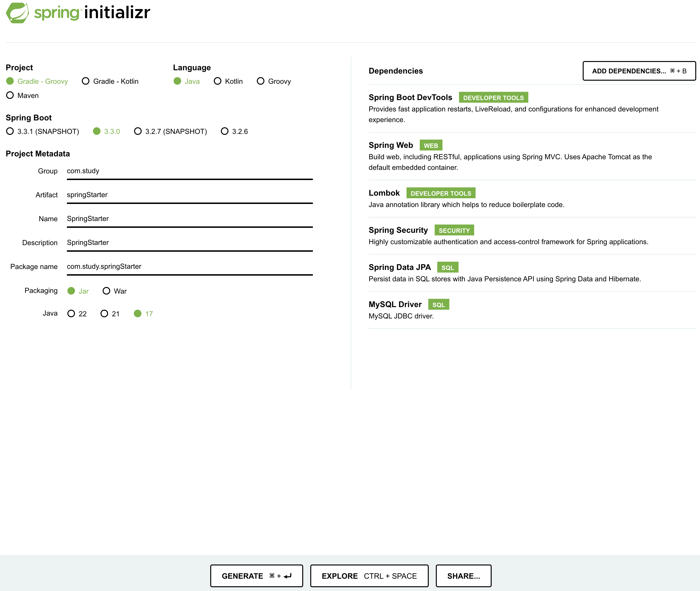
Task: Click the Spring Security dependency entry
Action: [398, 230]
